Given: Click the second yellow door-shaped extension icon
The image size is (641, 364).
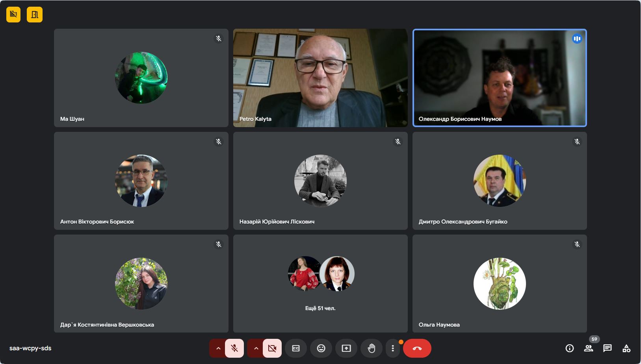Looking at the screenshot, I should point(35,15).
